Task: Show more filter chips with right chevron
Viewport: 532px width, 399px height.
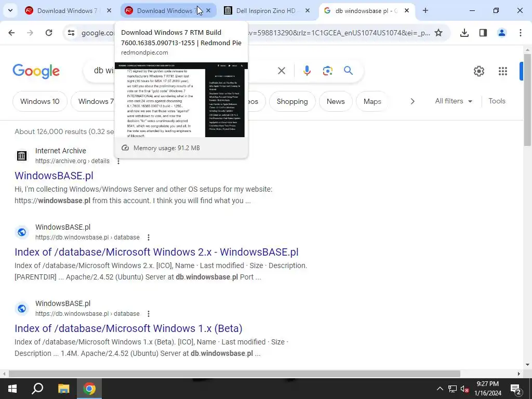Action: coord(413,101)
